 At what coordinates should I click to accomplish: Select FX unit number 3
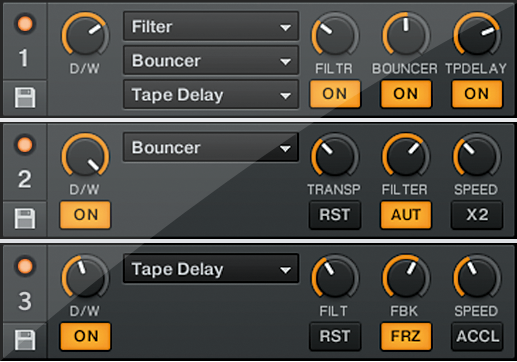(25, 301)
